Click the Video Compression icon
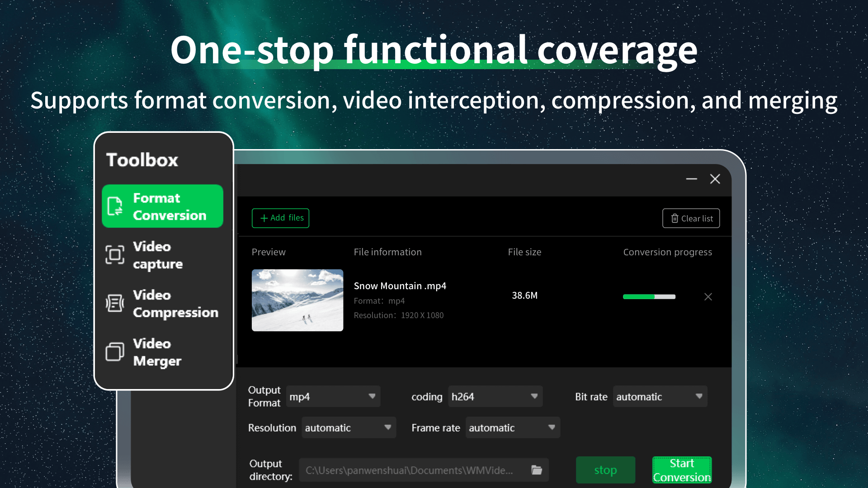Image resolution: width=868 pixels, height=488 pixels. click(x=115, y=303)
